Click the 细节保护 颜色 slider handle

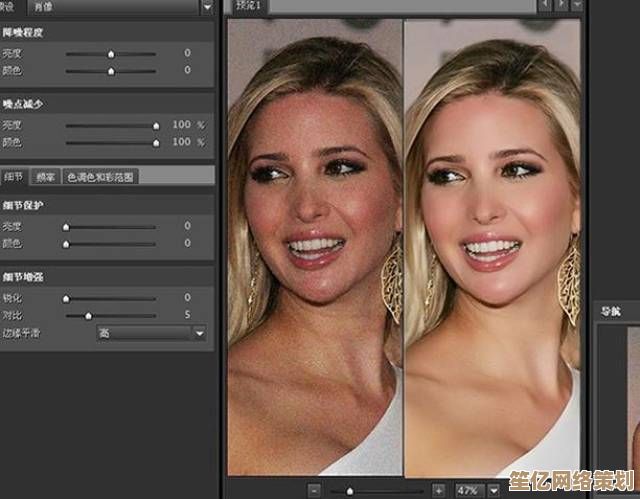coord(66,243)
